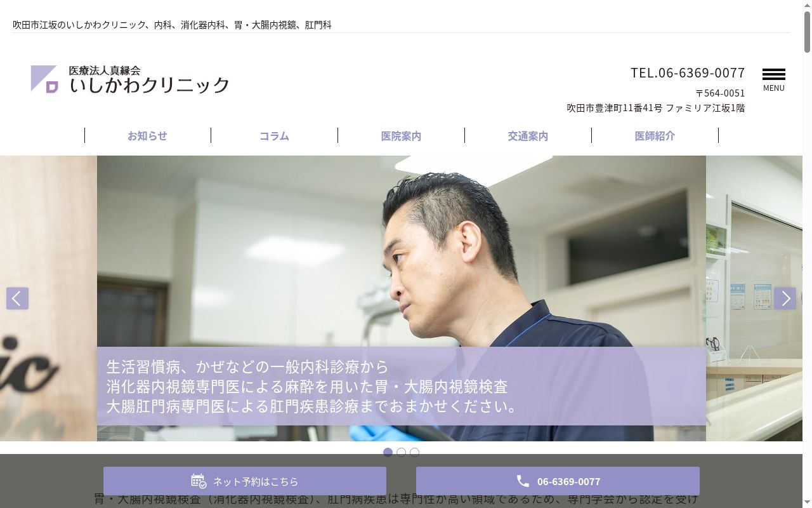This screenshot has height=508, width=812.
Task: Click the 06-6369-0077 call button
Action: click(x=558, y=481)
